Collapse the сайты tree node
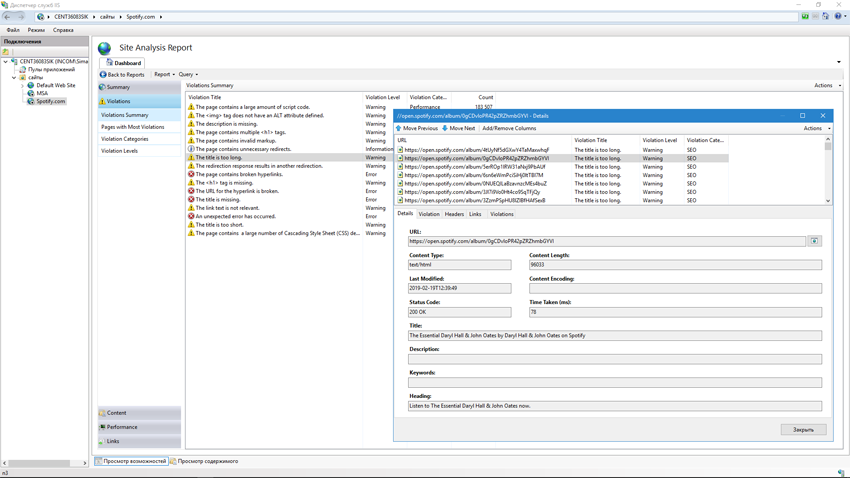This screenshot has width=850, height=478. pos(14,77)
